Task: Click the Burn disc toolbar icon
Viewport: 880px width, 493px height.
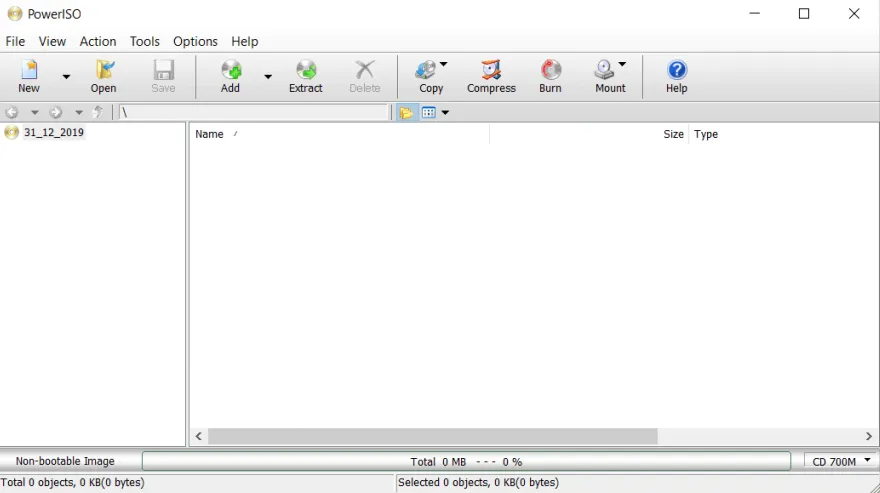Action: 551,70
